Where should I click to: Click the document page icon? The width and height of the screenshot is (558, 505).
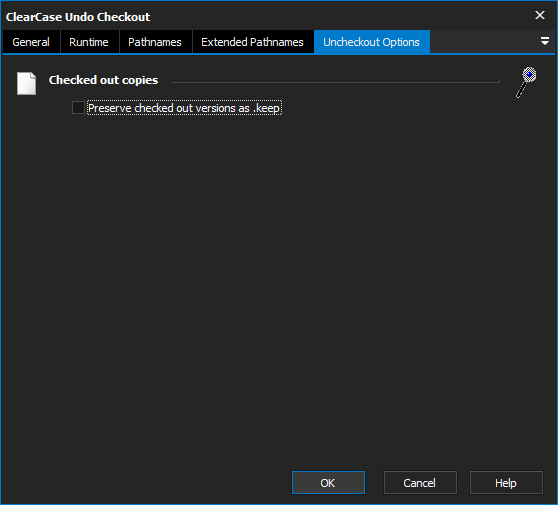click(x=26, y=84)
